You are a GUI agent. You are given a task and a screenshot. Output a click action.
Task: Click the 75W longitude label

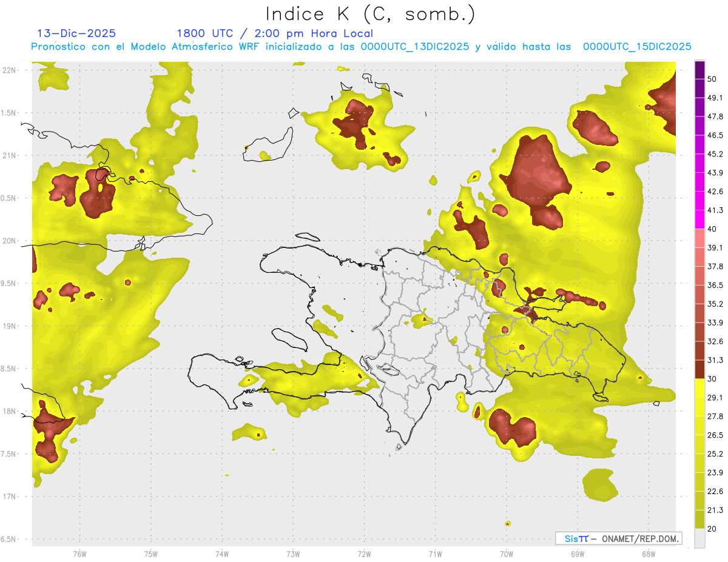click(150, 554)
